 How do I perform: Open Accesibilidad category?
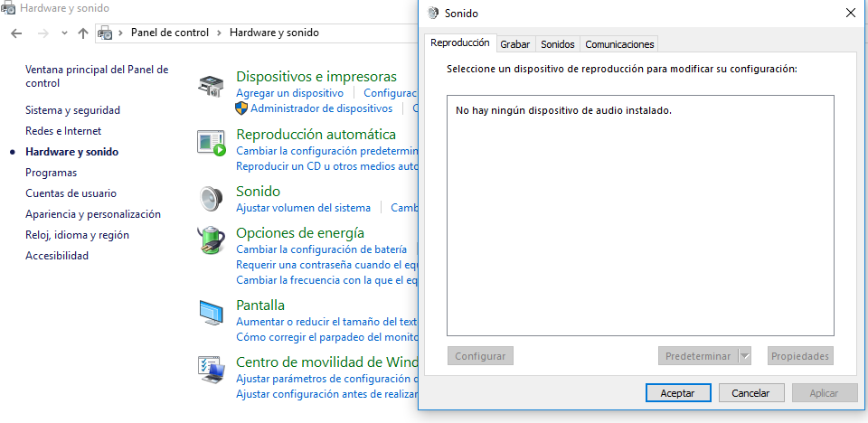coord(57,256)
